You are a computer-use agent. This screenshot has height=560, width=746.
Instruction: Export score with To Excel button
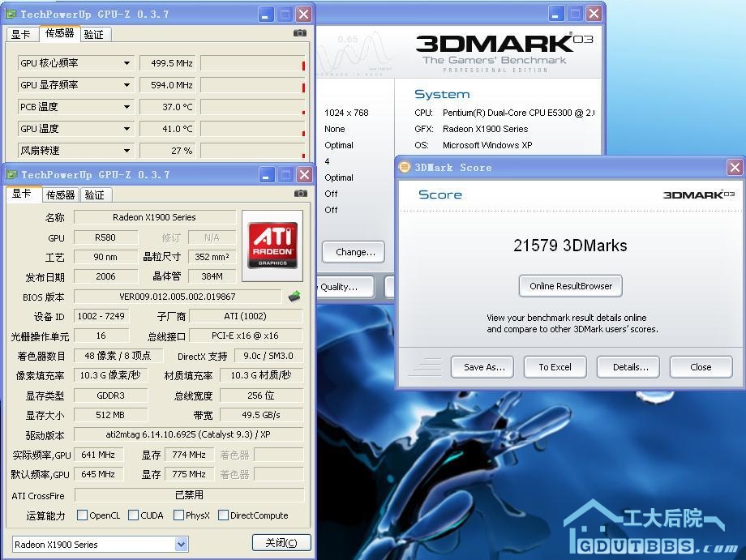(x=555, y=367)
